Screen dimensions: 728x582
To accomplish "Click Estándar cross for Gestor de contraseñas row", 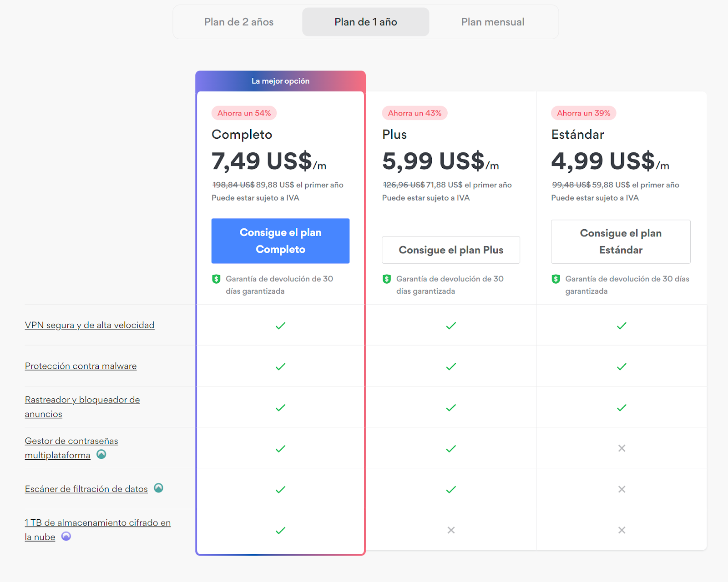I will click(622, 448).
